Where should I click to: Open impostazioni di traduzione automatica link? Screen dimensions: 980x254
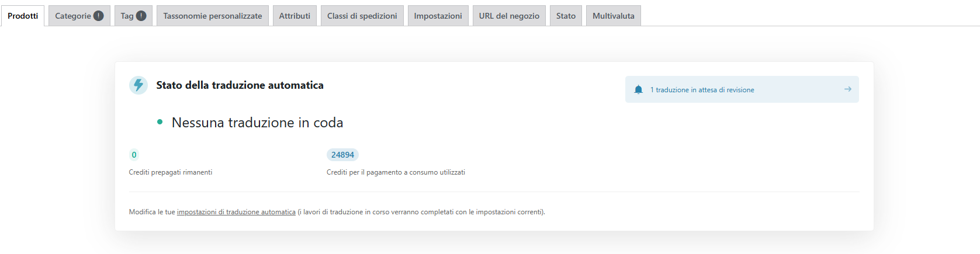click(236, 212)
